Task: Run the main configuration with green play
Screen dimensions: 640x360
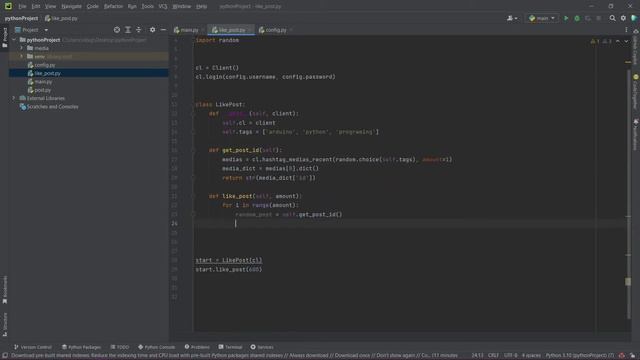Action: coord(566,18)
